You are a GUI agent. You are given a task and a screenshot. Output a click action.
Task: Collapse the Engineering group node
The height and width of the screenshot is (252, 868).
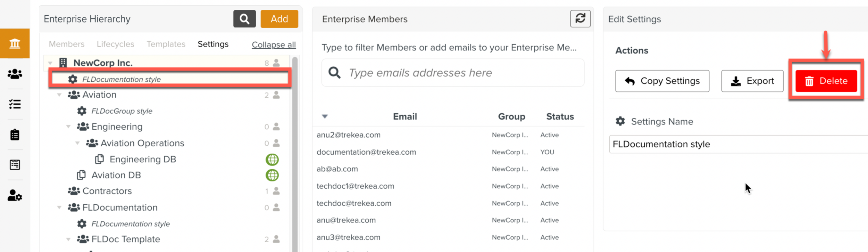coord(68,127)
